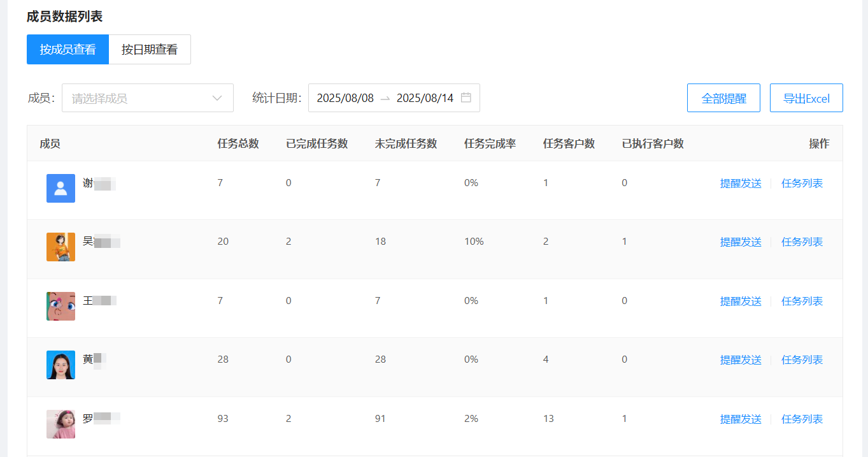Image resolution: width=868 pixels, height=457 pixels.
Task: Switch to 按成员查看 tab
Action: point(68,50)
